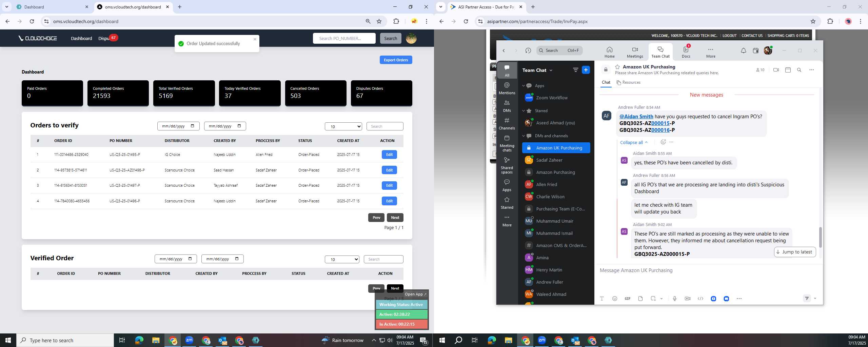868x347 pixels.
Task: Open Channels in Zoom sidebar
Action: (x=507, y=123)
